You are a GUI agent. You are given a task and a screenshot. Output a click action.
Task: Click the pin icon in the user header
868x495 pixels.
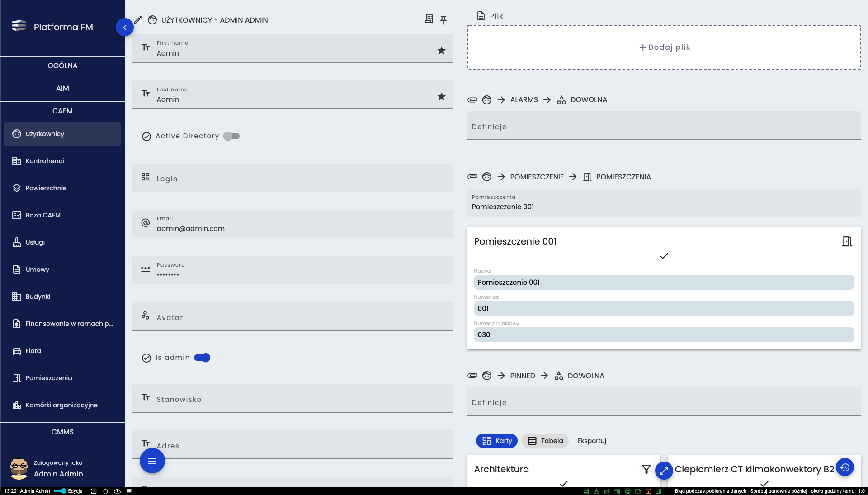[x=443, y=19]
